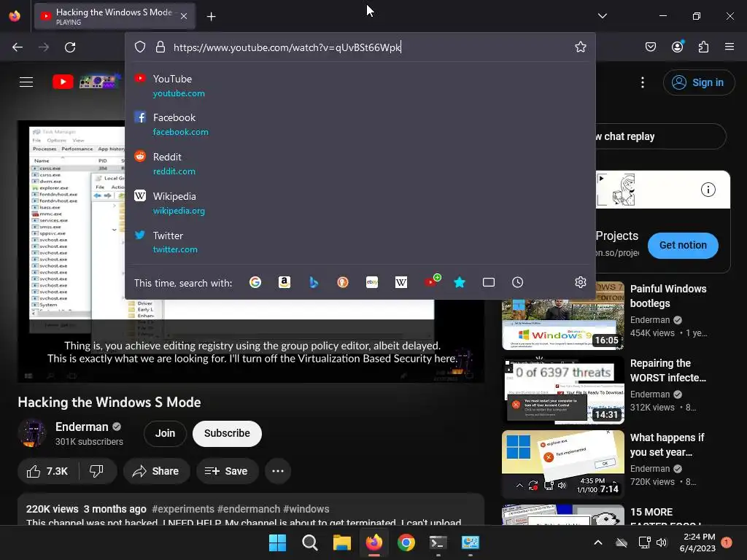The height and width of the screenshot is (560, 747).
Task: Click the ad info icon
Action: [x=708, y=190]
